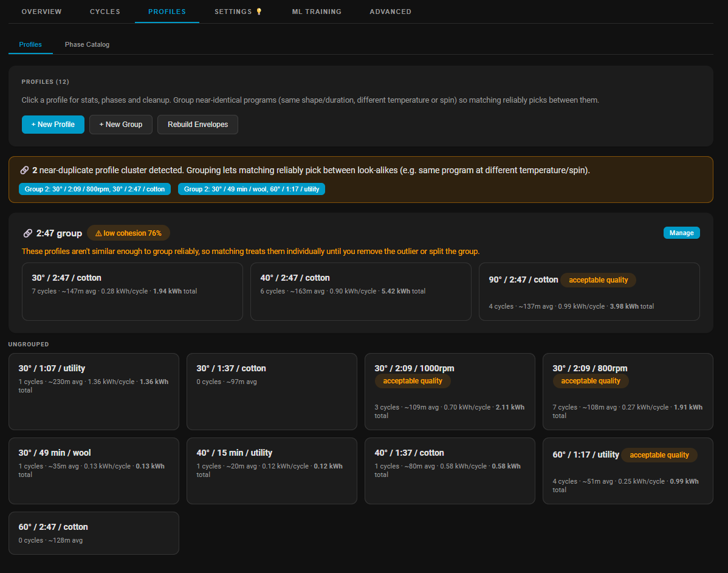
Task: Click Manage for the 2:47 group
Action: pyautogui.click(x=682, y=233)
